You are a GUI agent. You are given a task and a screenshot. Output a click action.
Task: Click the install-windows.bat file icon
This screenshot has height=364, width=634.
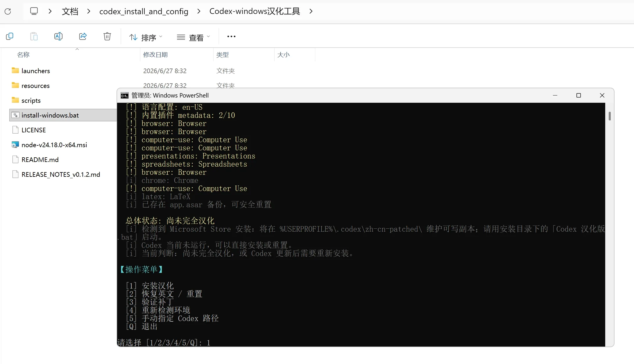pos(15,115)
